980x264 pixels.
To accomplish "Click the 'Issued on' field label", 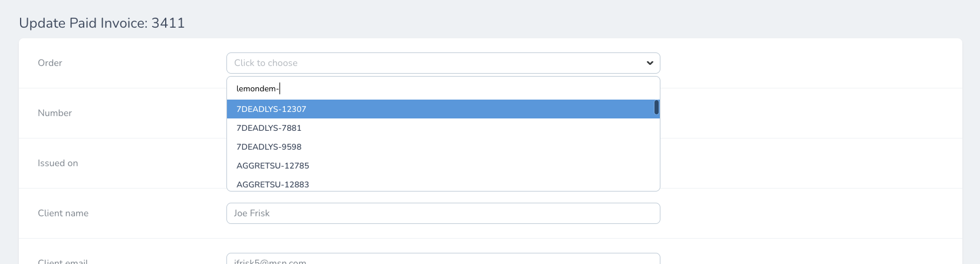I will point(58,163).
